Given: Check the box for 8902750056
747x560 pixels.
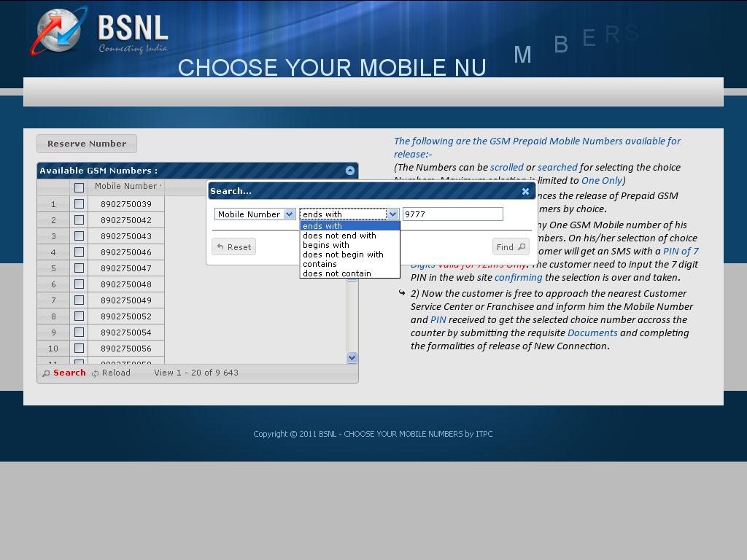Looking at the screenshot, I should pos(79,348).
